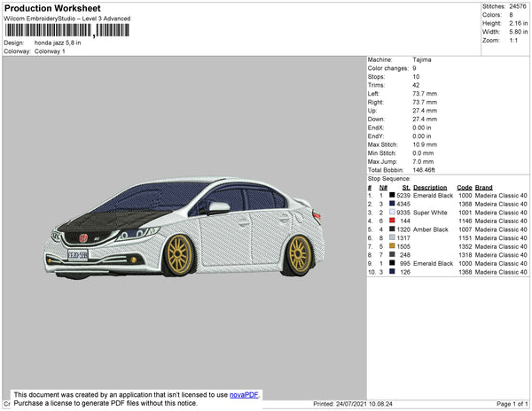This screenshot has width=532, height=411.
Task: Click the barcode under the Wilcom title
Action: pos(66,31)
